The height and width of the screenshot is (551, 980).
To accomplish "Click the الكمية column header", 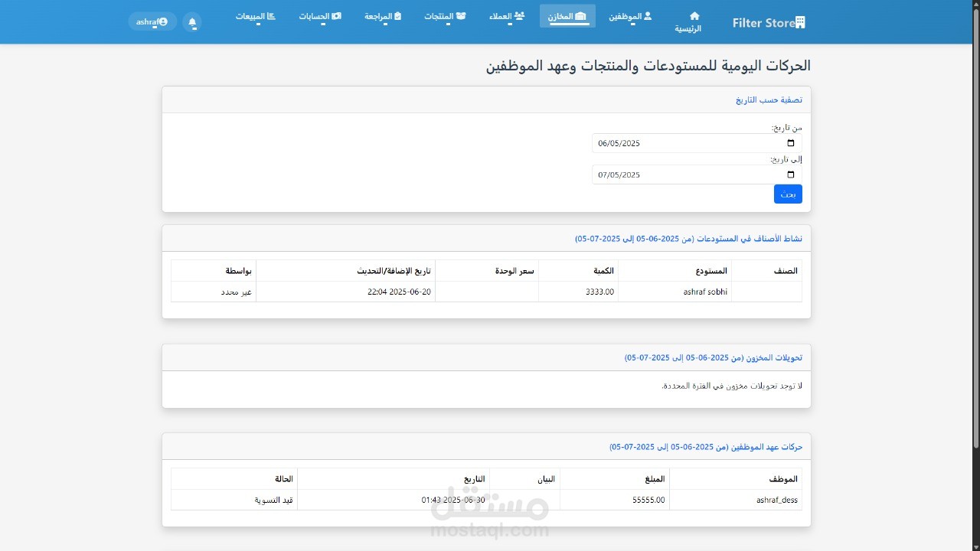I will pos(578,271).
